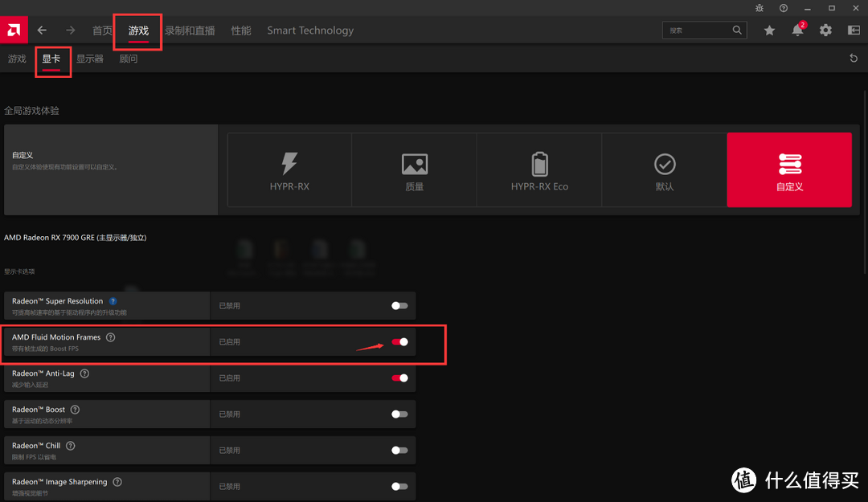Click the Radeon Anti-Lag label
868x502 pixels.
coord(43,373)
